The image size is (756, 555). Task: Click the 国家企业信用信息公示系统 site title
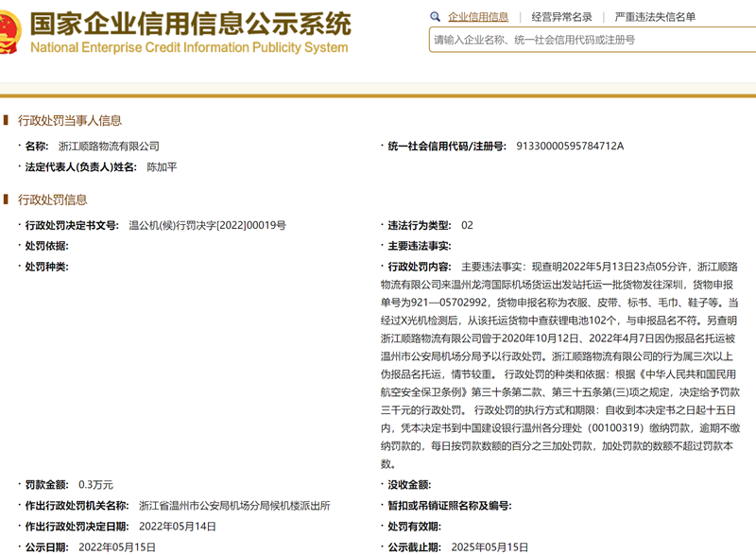click(191, 24)
